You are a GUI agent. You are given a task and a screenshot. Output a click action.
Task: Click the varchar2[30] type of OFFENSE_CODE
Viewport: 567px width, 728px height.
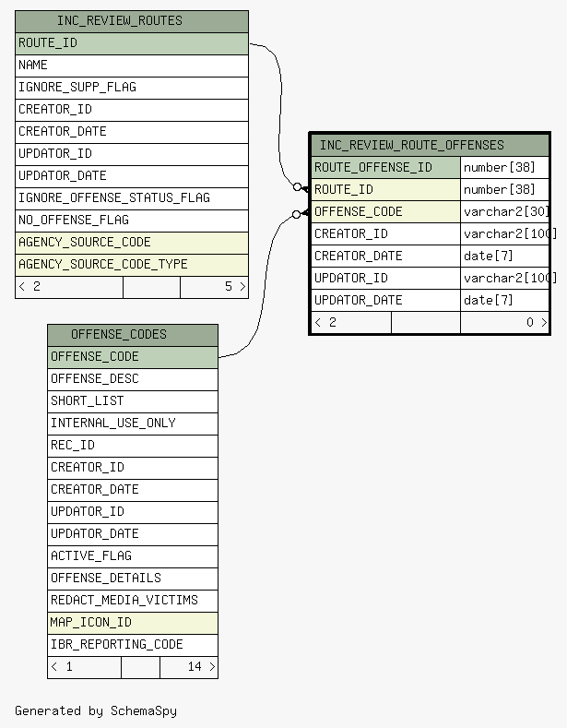pos(505,212)
